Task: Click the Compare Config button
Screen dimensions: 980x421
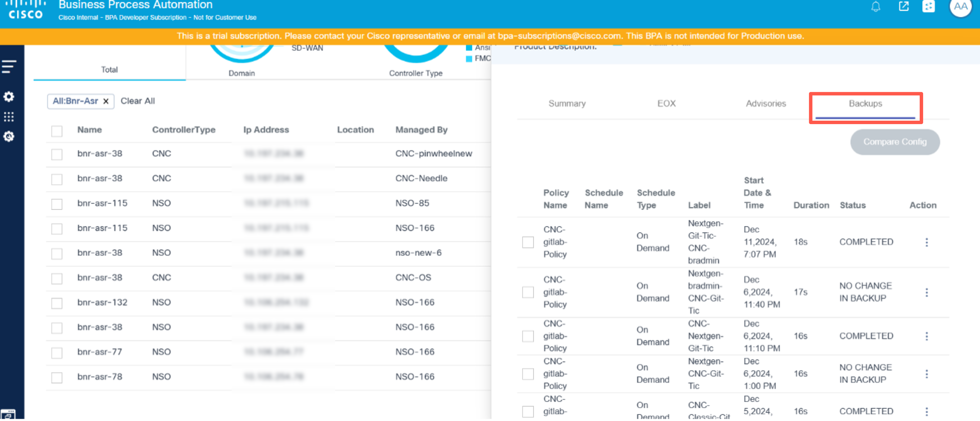Action: [895, 142]
